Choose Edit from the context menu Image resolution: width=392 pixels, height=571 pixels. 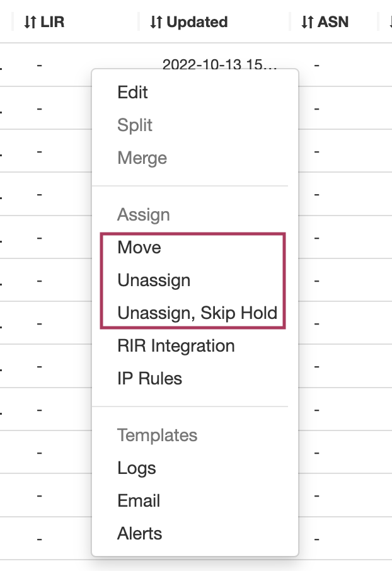(132, 93)
